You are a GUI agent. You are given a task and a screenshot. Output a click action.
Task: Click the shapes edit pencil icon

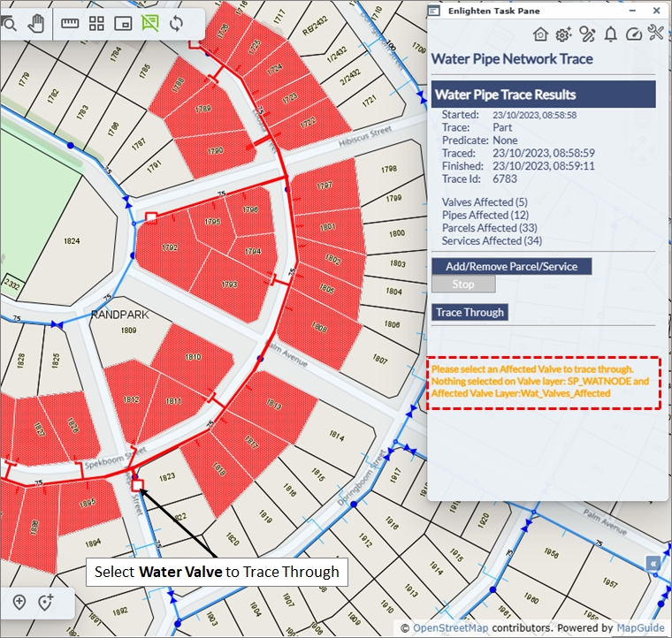coord(587,34)
